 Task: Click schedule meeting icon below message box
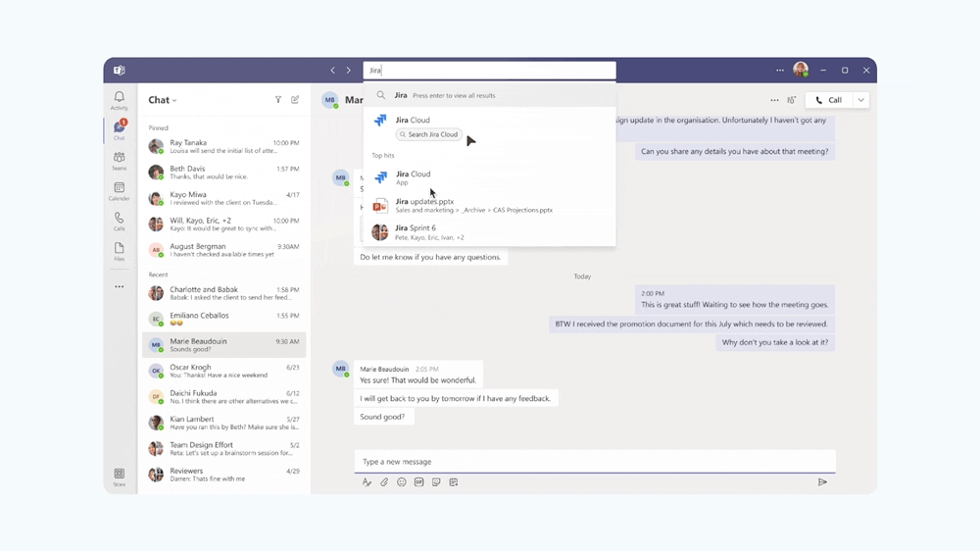point(454,482)
